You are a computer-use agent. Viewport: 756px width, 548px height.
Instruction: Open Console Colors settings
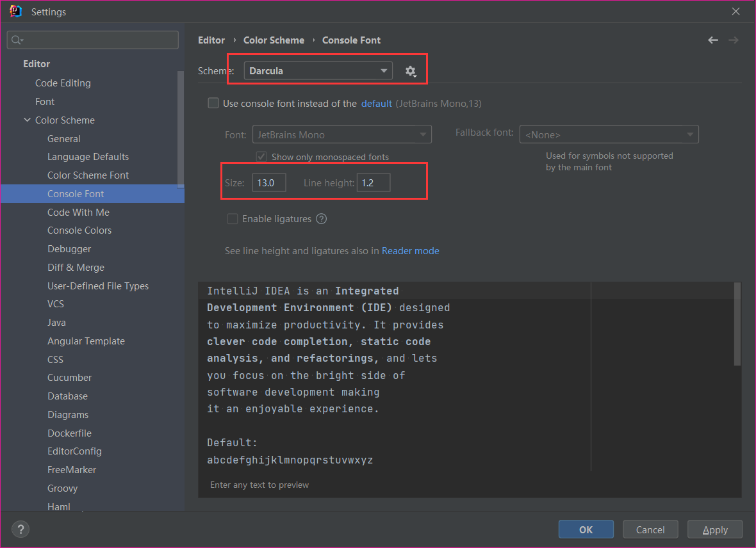[x=79, y=230]
